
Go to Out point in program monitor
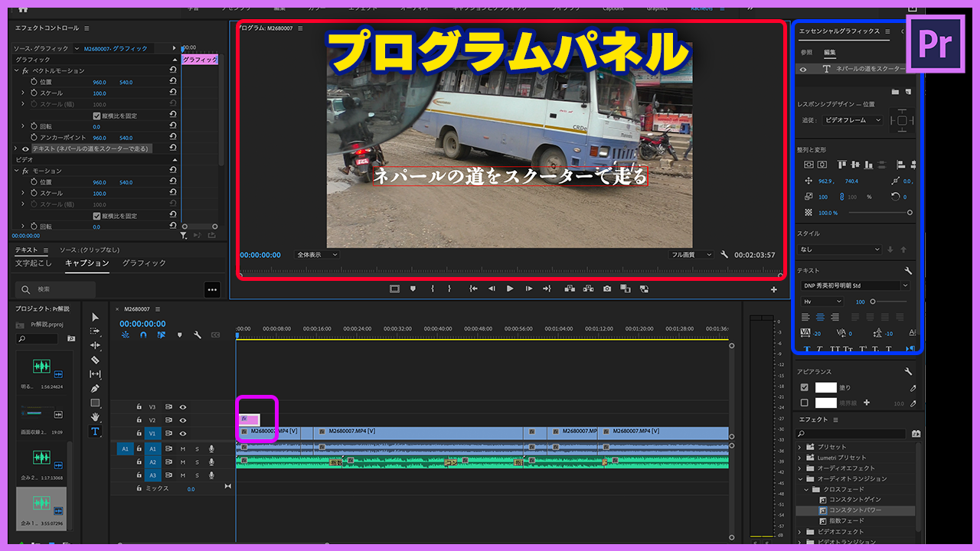point(547,289)
